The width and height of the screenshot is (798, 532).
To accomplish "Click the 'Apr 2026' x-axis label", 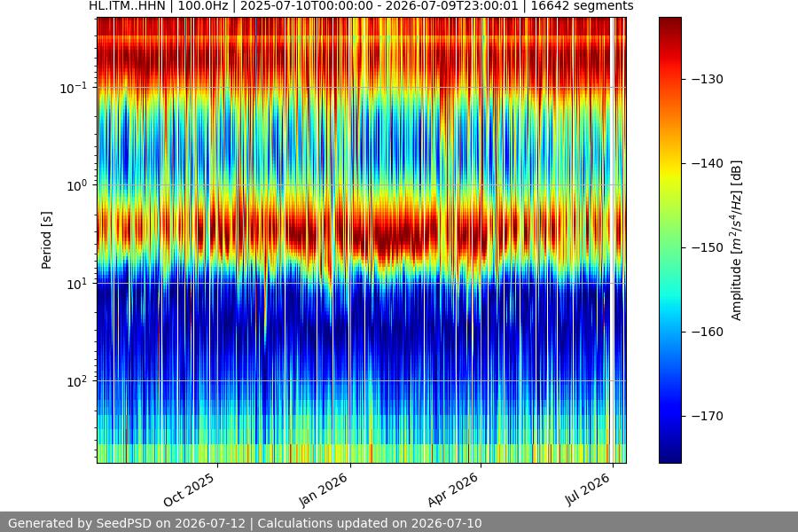I will click(x=452, y=489).
